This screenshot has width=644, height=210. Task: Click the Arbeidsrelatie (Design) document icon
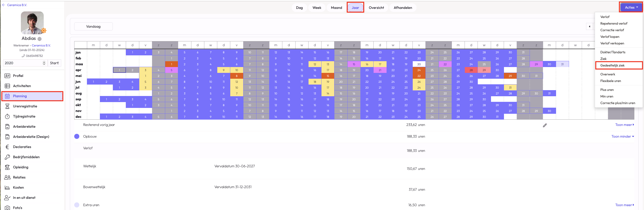[x=7, y=137]
